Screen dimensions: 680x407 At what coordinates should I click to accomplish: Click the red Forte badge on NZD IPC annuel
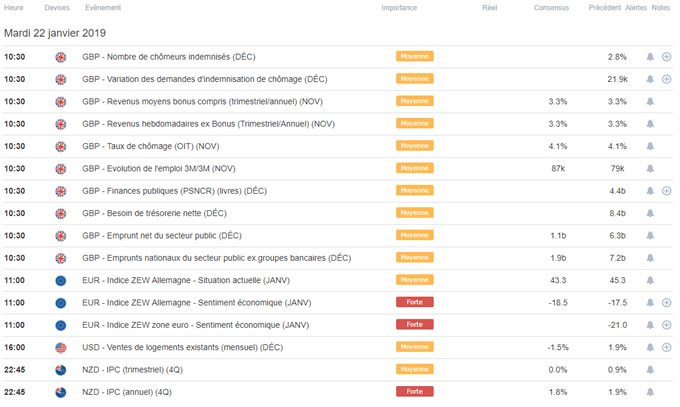(415, 391)
